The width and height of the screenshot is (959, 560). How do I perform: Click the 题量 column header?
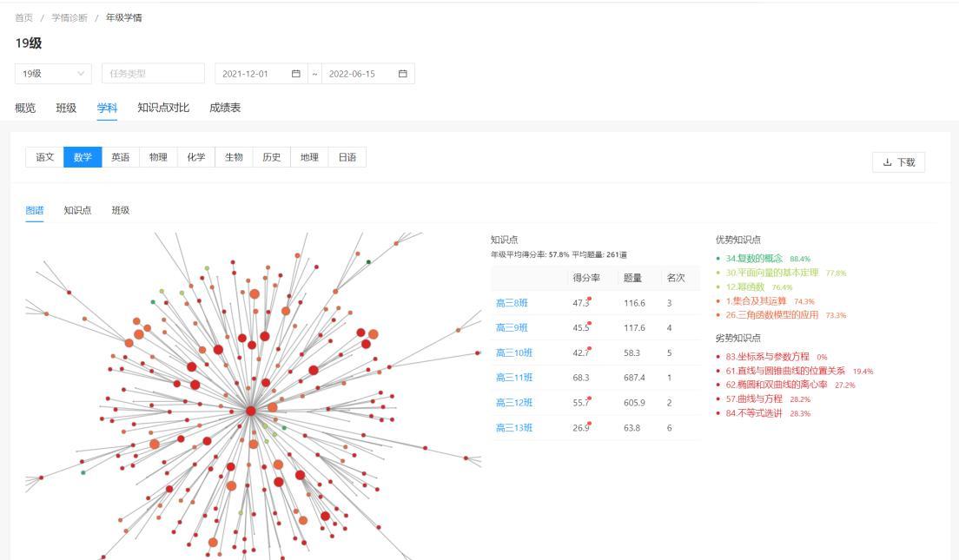click(x=632, y=278)
